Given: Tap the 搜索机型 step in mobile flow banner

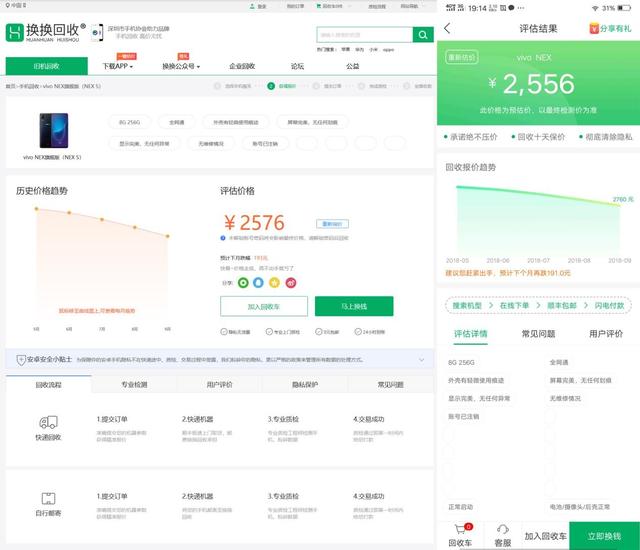Looking at the screenshot, I should pos(467,306).
